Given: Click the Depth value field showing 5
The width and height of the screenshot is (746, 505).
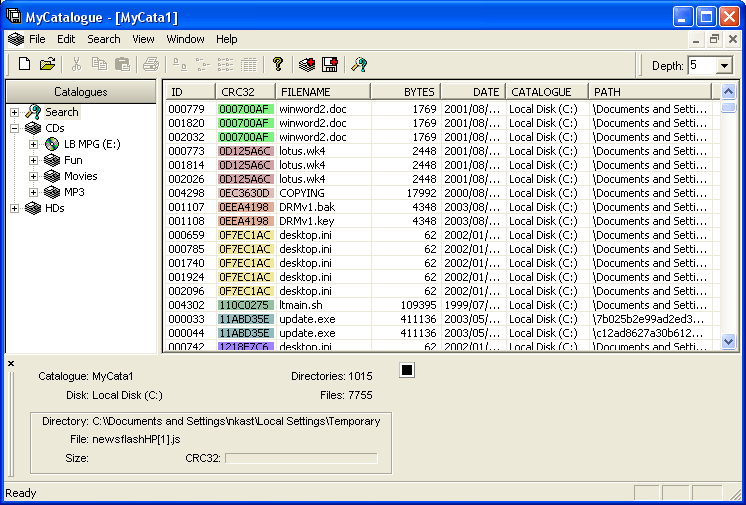Looking at the screenshot, I should [x=701, y=65].
